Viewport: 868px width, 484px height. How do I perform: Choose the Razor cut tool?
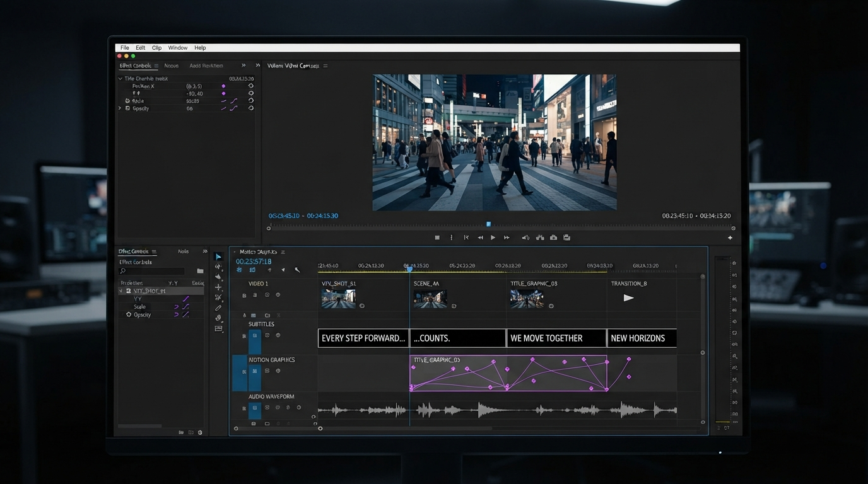pos(218,297)
